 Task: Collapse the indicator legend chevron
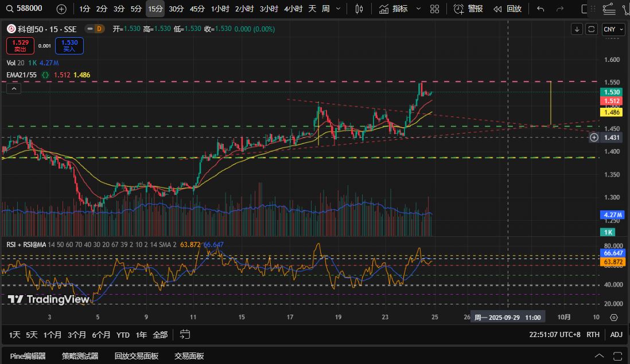click(x=14, y=88)
